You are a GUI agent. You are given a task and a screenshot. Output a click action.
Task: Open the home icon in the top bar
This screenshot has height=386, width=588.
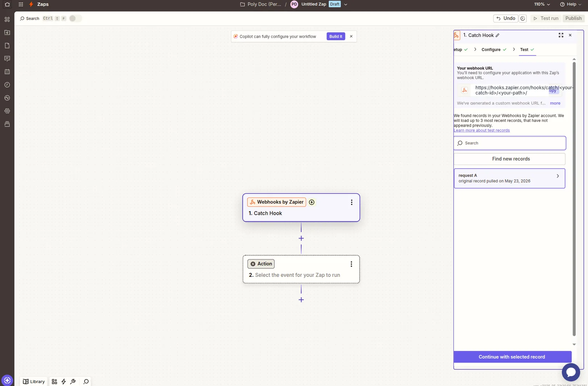point(7,4)
